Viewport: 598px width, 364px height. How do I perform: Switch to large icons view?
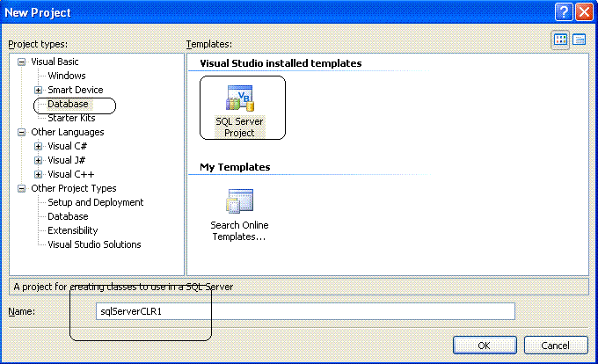click(x=560, y=40)
